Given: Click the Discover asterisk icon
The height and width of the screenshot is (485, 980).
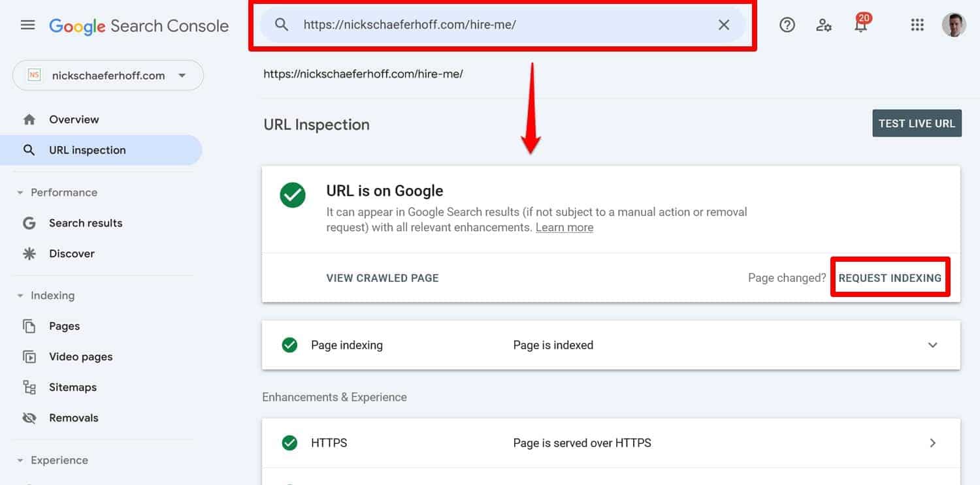Looking at the screenshot, I should click(x=29, y=253).
